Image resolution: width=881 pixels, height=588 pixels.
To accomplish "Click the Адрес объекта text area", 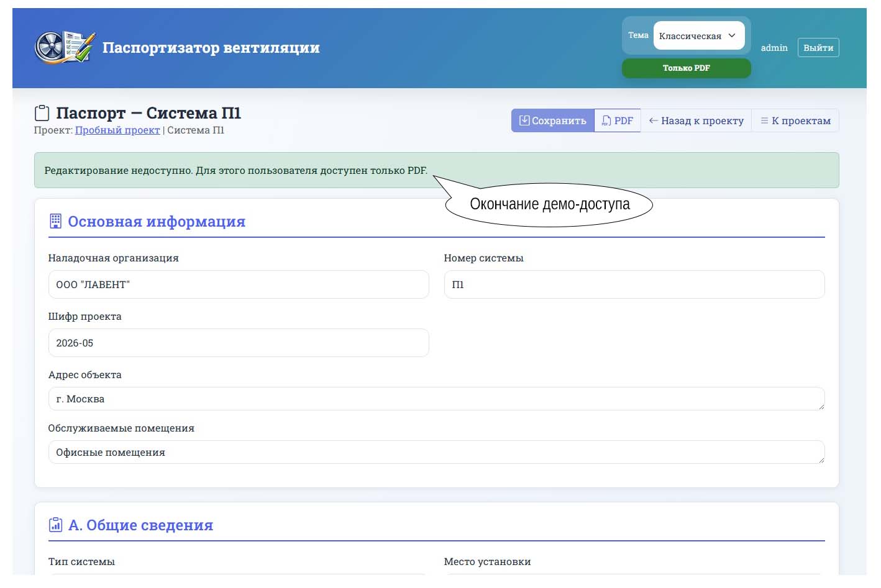I will pos(436,399).
